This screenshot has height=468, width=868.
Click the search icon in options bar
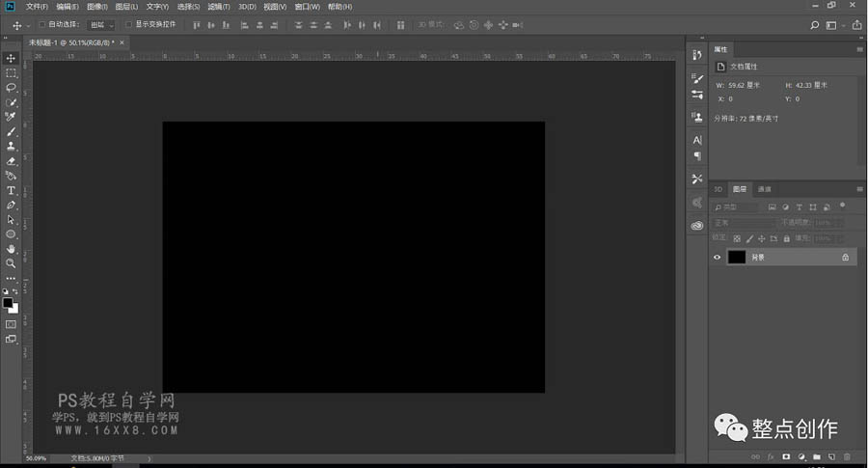coord(814,25)
